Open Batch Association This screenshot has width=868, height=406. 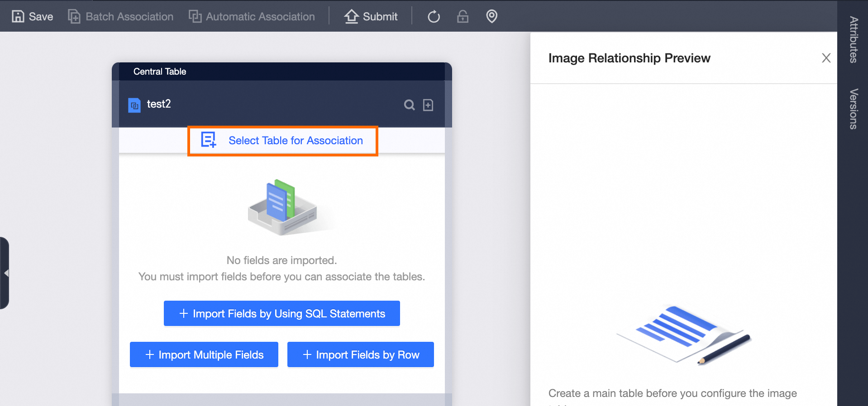[x=121, y=17]
